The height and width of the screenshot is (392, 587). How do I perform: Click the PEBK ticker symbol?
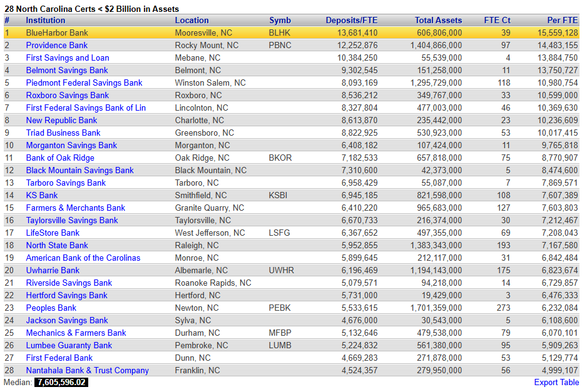pos(280,308)
